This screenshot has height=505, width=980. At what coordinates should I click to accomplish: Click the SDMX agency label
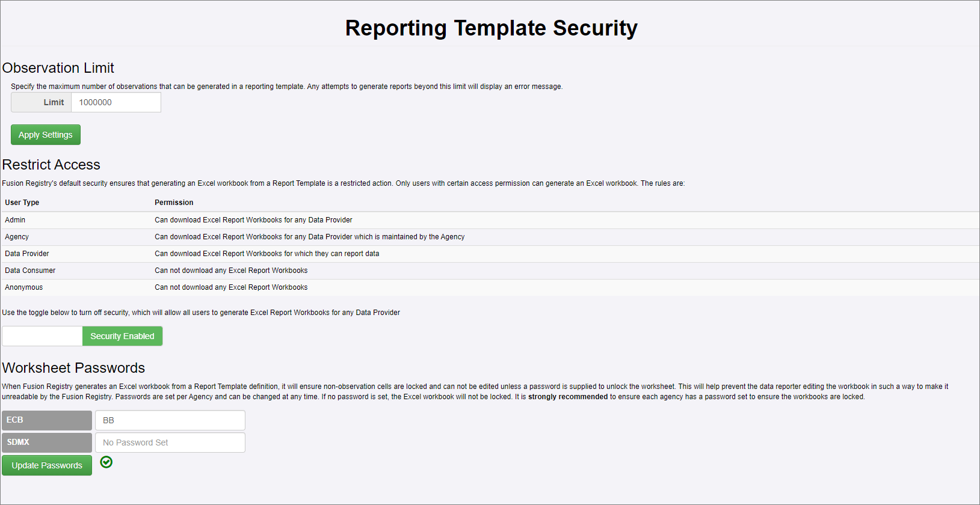[47, 442]
